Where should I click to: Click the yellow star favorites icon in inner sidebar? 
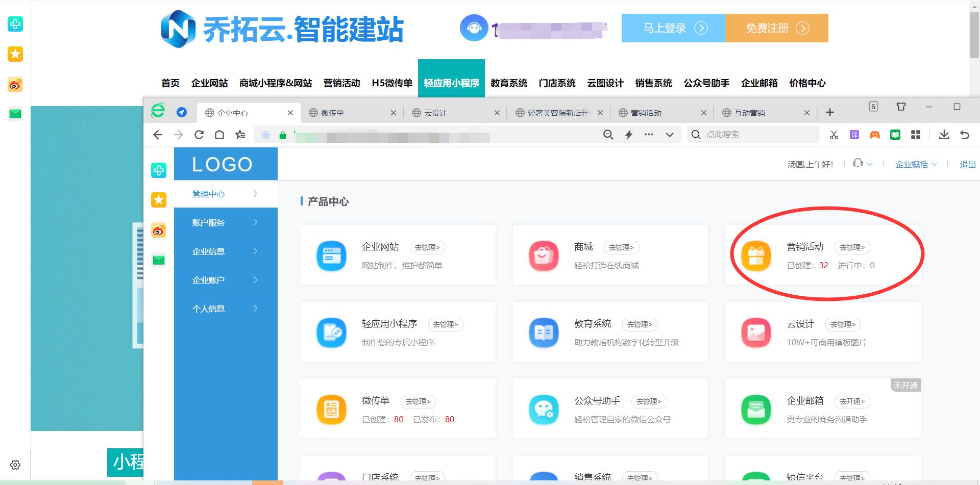pyautogui.click(x=159, y=200)
